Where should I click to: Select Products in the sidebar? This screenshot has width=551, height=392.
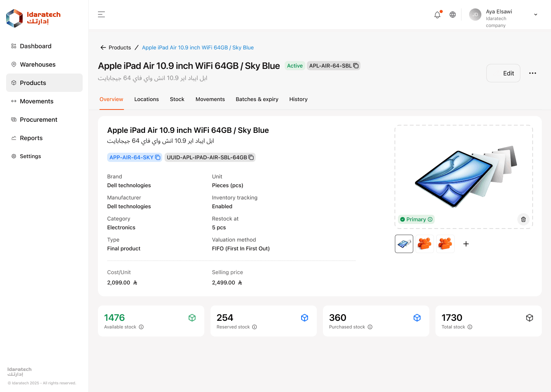(44, 83)
